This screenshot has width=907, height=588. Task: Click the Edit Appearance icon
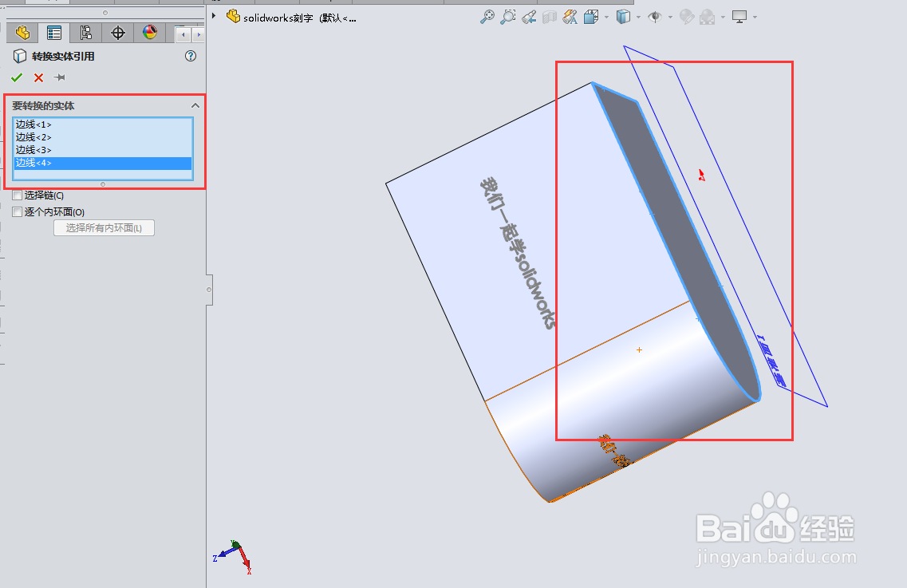click(687, 18)
